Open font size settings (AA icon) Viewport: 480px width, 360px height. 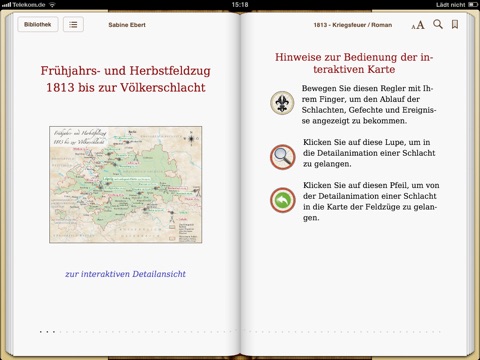tap(418, 25)
